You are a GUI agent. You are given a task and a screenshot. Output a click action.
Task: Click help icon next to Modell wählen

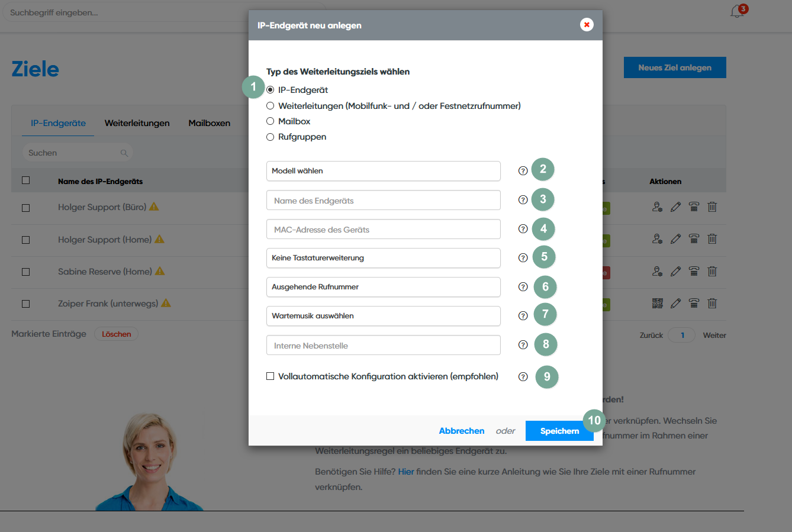tap(523, 171)
